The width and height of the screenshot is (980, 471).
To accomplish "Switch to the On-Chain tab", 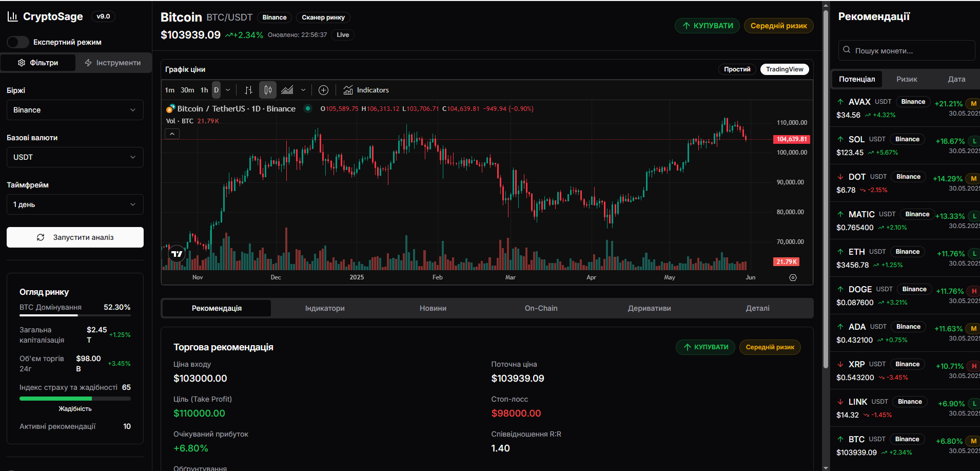I will click(x=541, y=308).
